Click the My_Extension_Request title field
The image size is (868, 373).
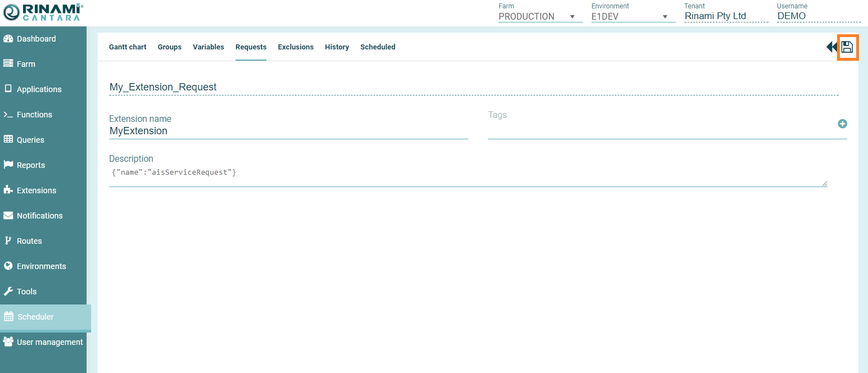coord(472,87)
